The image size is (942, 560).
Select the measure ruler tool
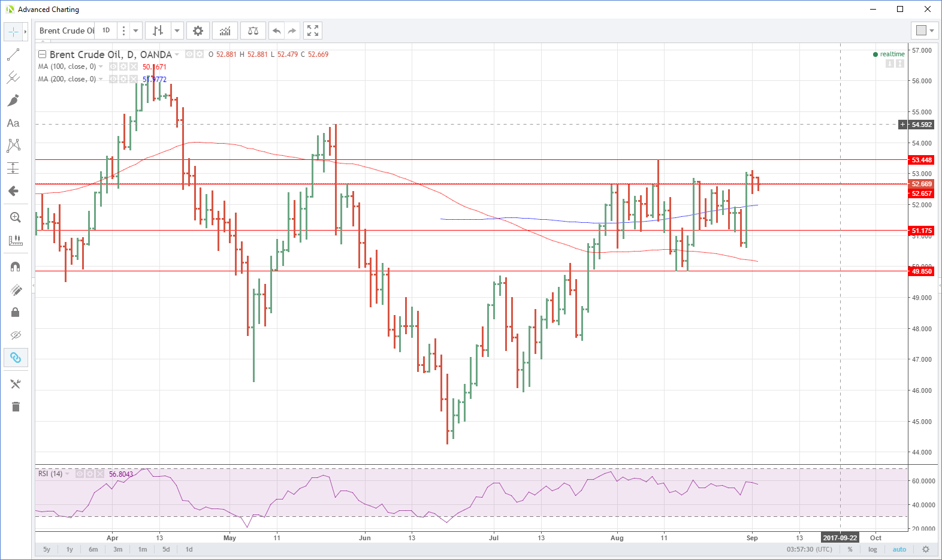pos(16,240)
